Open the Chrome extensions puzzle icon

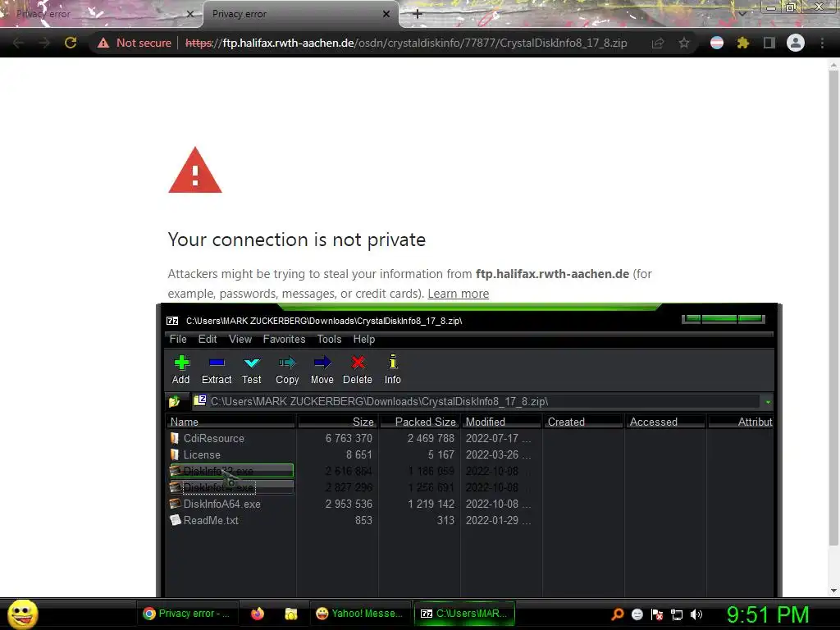coord(742,43)
